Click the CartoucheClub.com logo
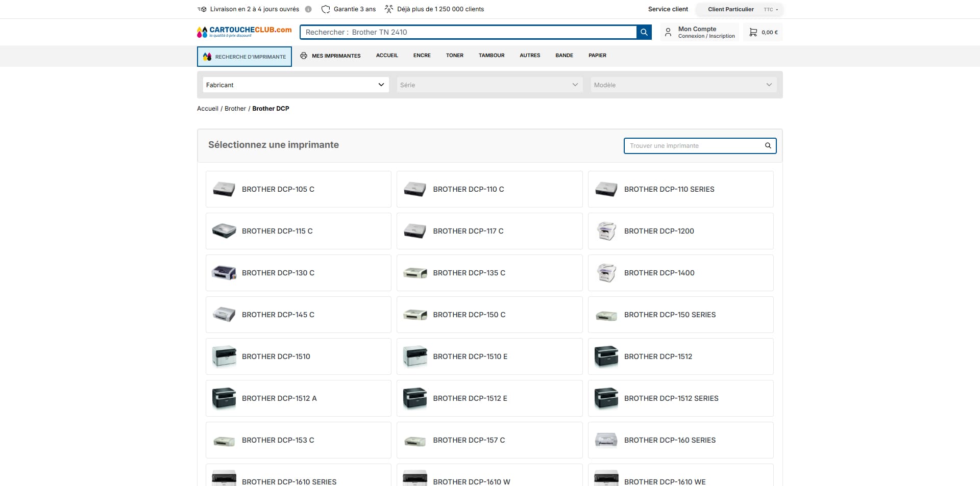The image size is (980, 486). [x=244, y=32]
